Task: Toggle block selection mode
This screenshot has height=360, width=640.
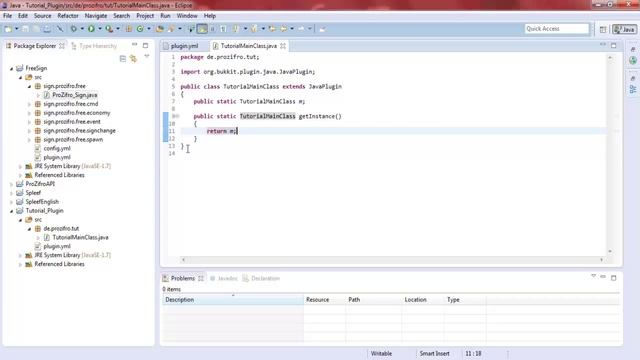Action: [212, 29]
